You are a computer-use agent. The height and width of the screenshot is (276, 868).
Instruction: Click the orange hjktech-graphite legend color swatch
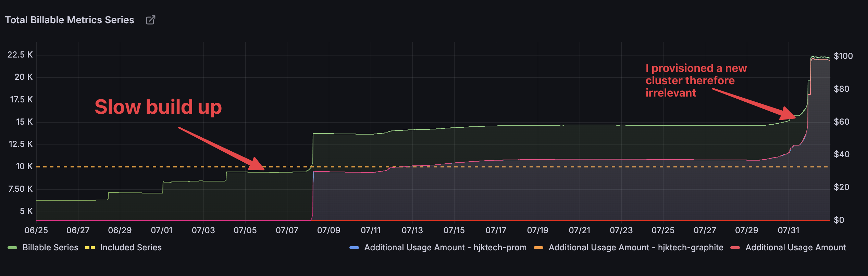[538, 248]
